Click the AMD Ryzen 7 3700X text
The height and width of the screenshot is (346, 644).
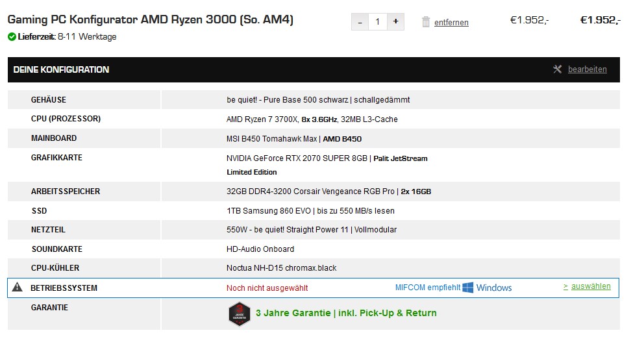(x=312, y=119)
